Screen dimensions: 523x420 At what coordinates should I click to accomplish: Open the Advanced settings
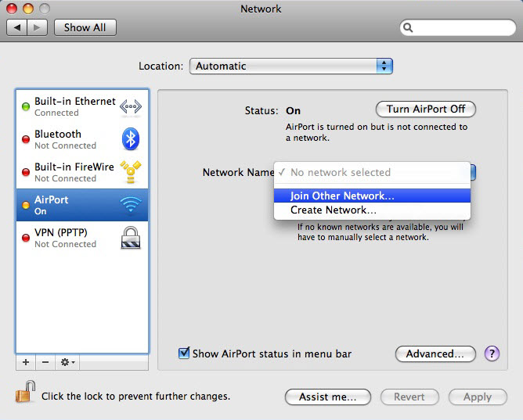[435, 354]
